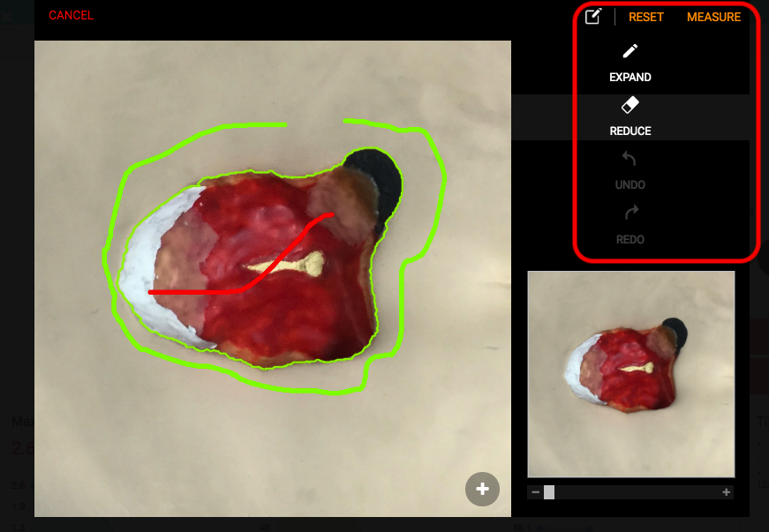Open the MEASURE option in the toolbar
Image resolution: width=769 pixels, height=532 pixels.
(x=714, y=17)
